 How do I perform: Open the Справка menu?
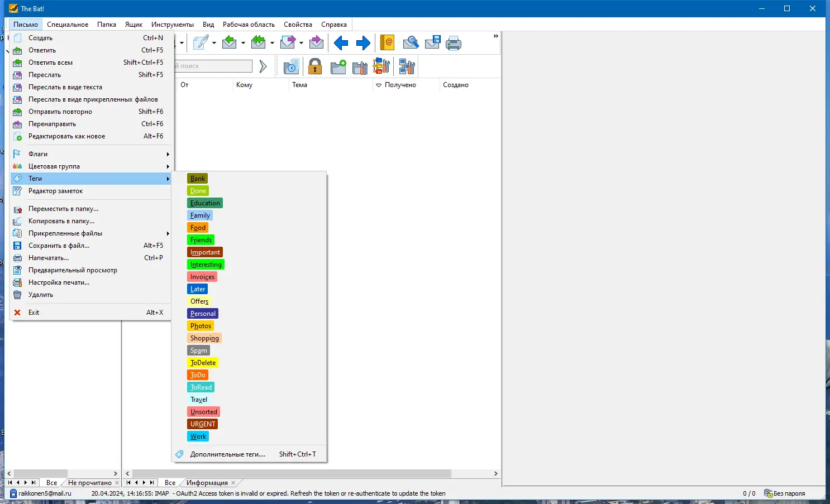pos(334,25)
